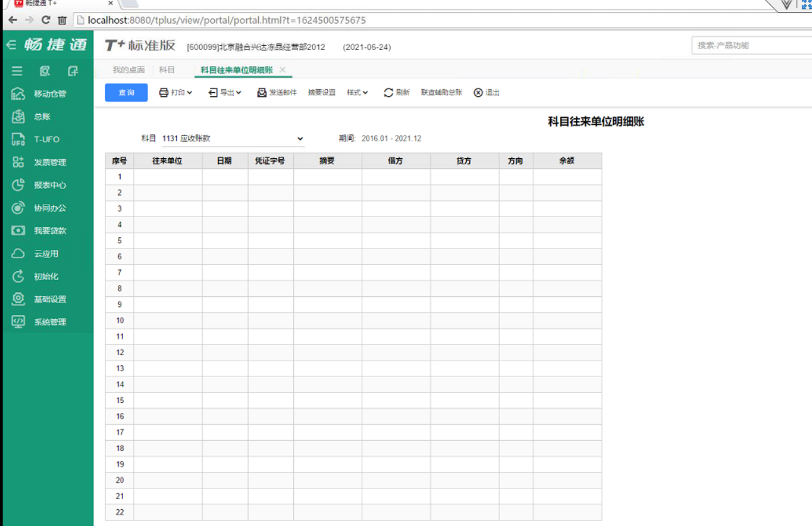Viewport: 812px width, 526px height.
Task: Expand the 打印 dropdown arrow
Action: [x=190, y=92]
